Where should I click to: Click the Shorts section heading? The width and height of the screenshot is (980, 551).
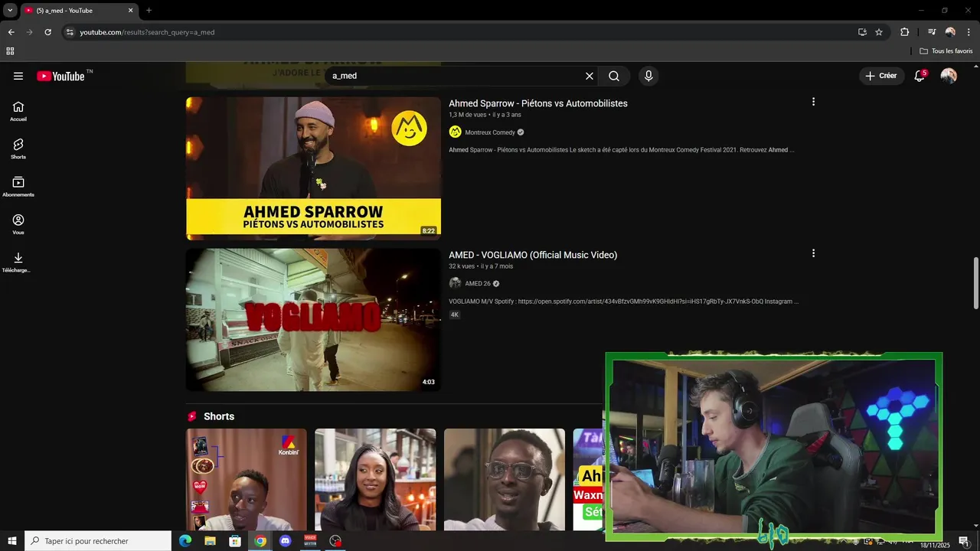coord(219,416)
